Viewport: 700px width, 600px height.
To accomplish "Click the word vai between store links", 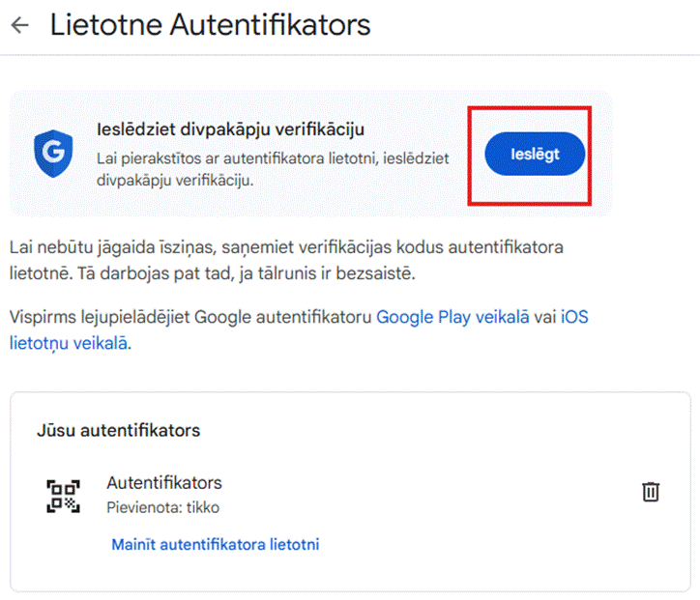I will click(544, 317).
